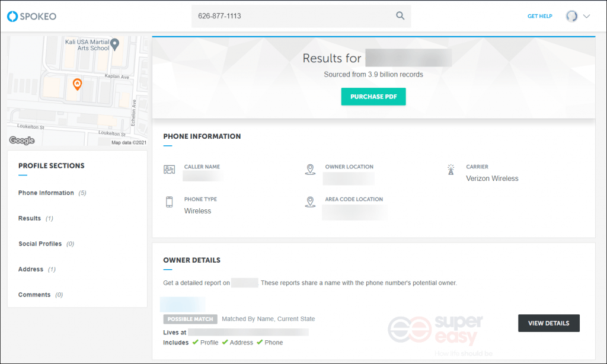Viewport: 607px width, 364px height.
Task: Click the phone type mobile icon
Action: [x=169, y=202]
